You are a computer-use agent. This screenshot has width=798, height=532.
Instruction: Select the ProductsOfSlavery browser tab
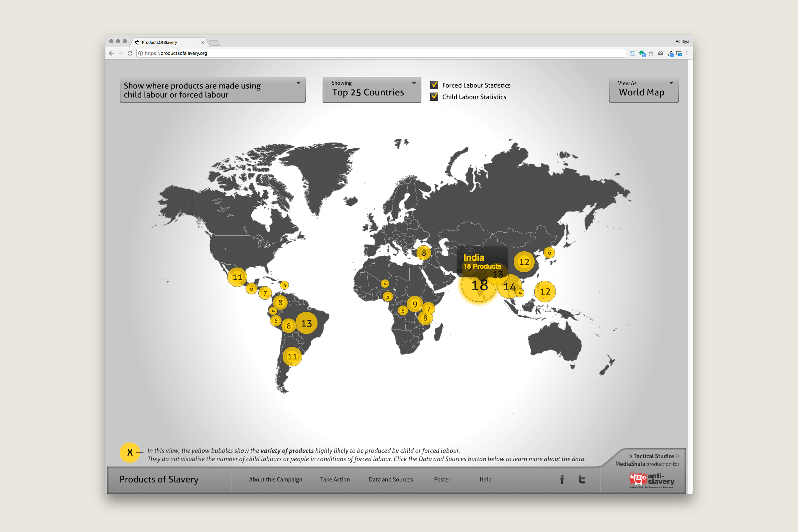(169, 43)
